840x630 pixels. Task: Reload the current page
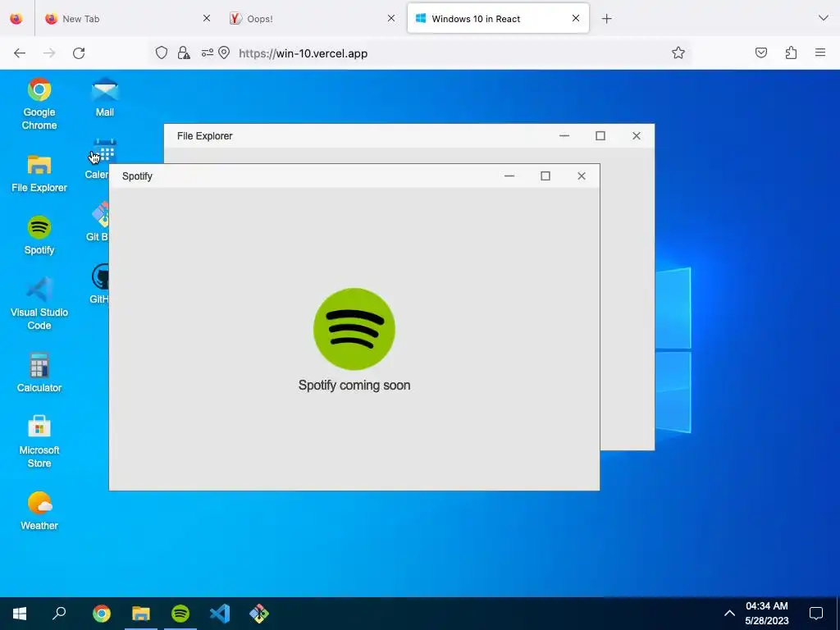click(x=79, y=53)
